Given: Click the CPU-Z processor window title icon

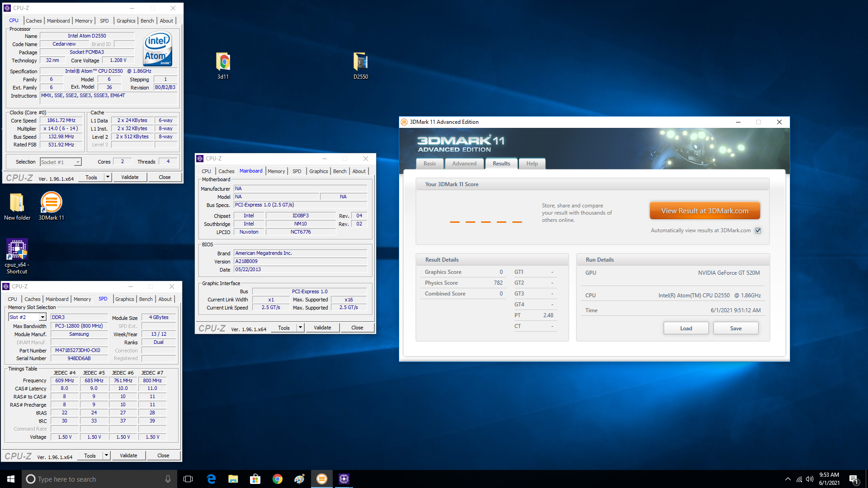Looking at the screenshot, I should coord(7,8).
